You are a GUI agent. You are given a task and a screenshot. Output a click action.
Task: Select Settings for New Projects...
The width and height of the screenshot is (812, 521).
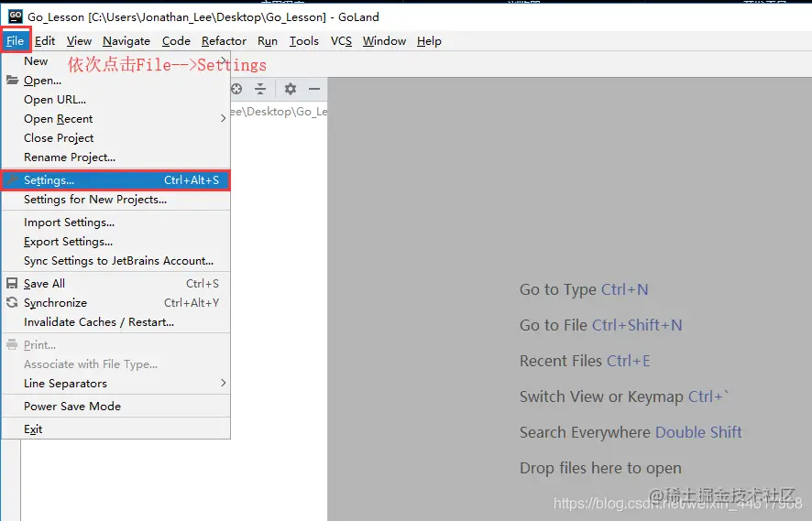click(116, 200)
